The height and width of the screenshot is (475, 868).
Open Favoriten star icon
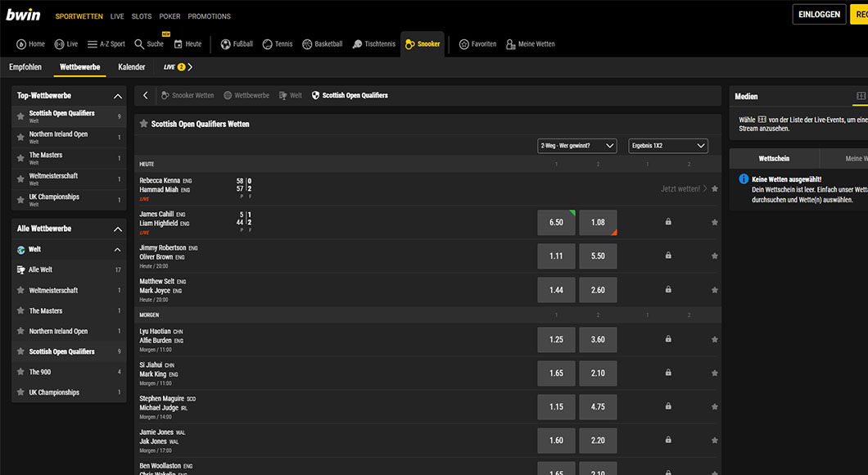pyautogui.click(x=464, y=44)
